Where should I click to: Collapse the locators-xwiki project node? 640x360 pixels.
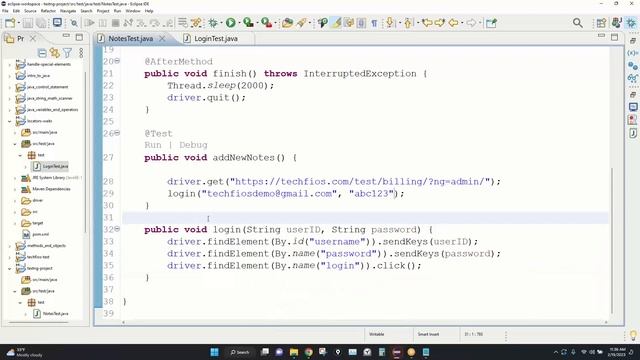point(10,121)
